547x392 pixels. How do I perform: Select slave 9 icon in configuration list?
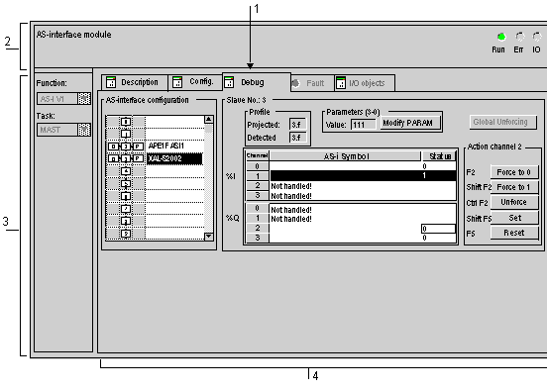(126, 233)
